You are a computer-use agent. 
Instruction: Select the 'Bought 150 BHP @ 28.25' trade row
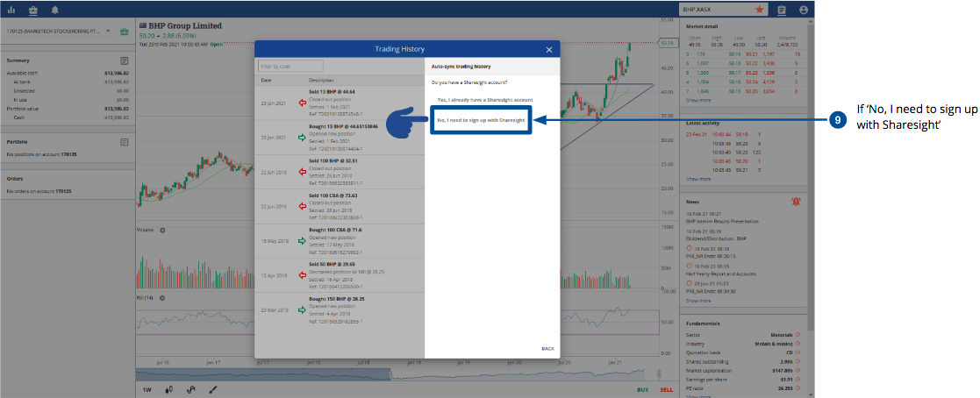tap(340, 310)
